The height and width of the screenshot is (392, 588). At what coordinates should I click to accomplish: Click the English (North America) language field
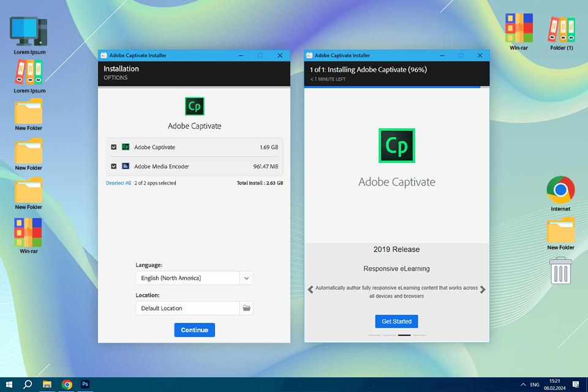(187, 278)
